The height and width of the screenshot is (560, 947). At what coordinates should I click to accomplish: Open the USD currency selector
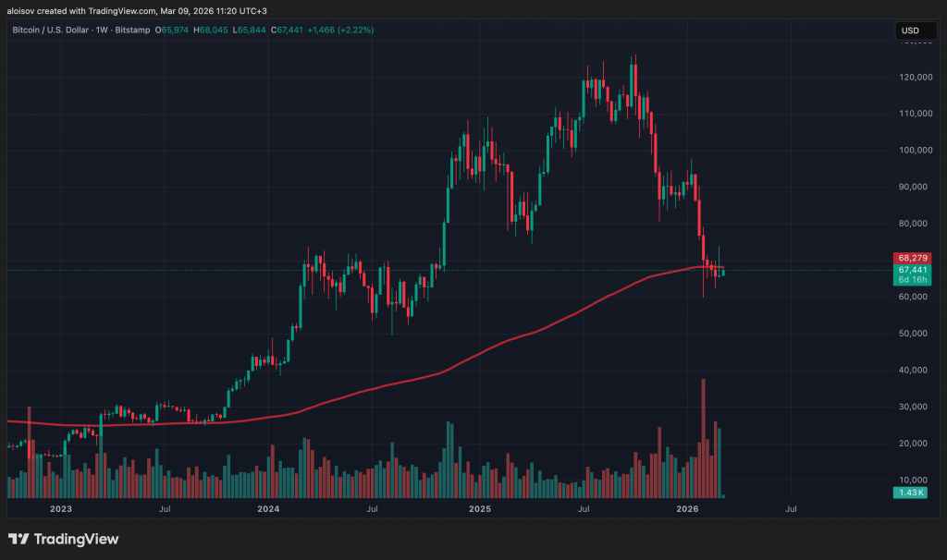(910, 30)
